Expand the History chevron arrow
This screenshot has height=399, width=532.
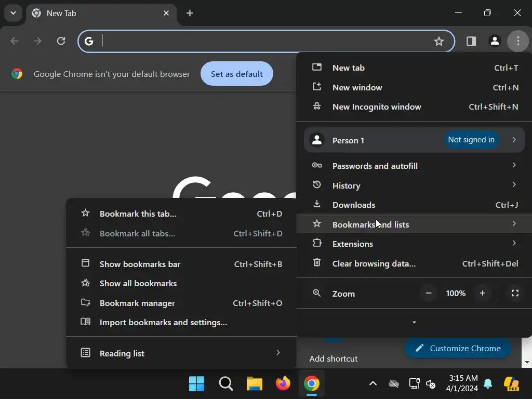[514, 184]
